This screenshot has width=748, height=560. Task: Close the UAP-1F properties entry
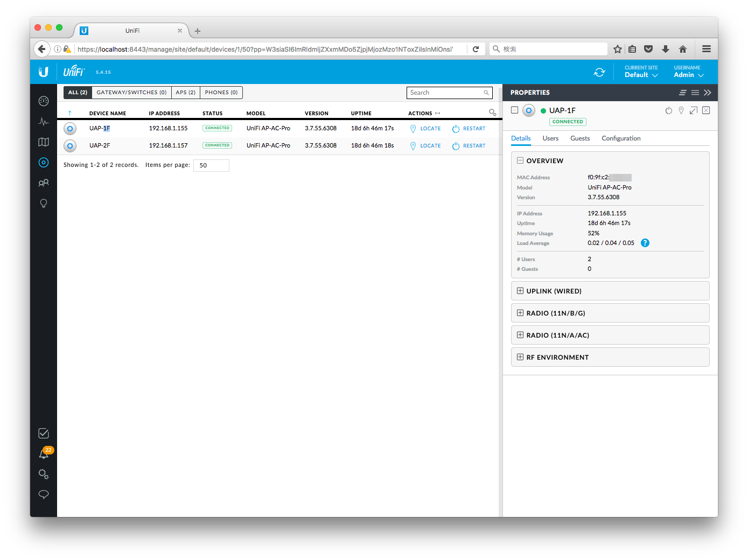pos(706,110)
